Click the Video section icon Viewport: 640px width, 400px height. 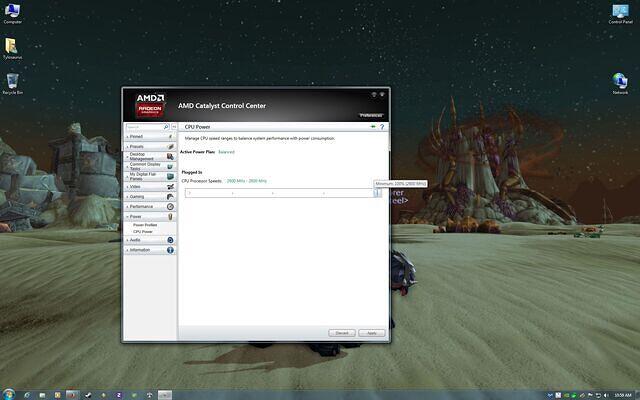point(170,187)
